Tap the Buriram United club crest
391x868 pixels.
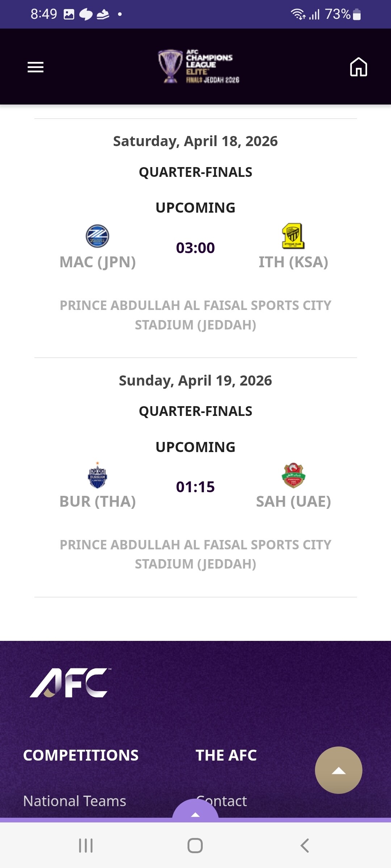97,476
